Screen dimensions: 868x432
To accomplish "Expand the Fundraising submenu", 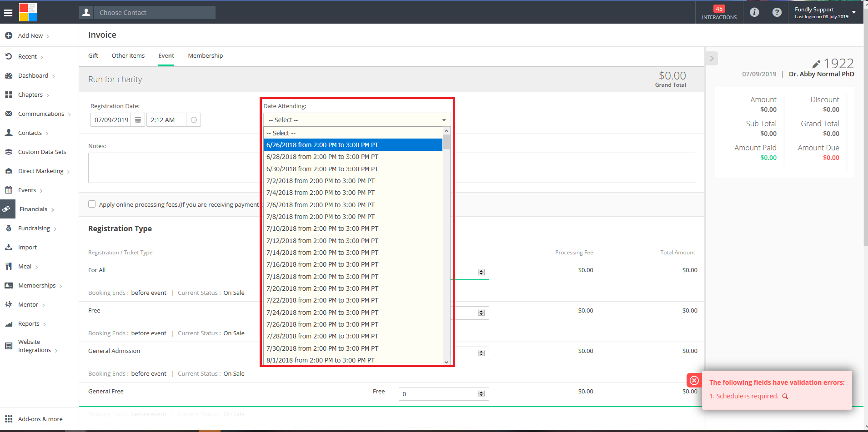I will tap(55, 228).
